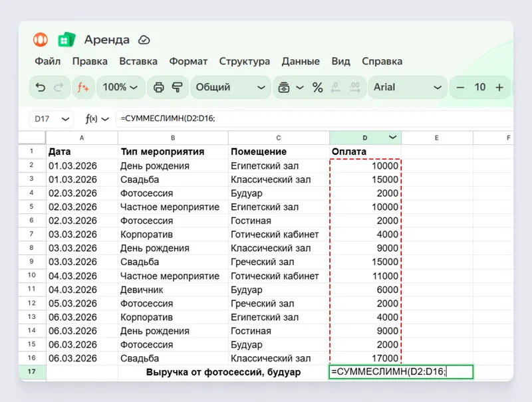Screen dimensions: 532x402
Task: Open the Правка menu
Action: [90, 61]
